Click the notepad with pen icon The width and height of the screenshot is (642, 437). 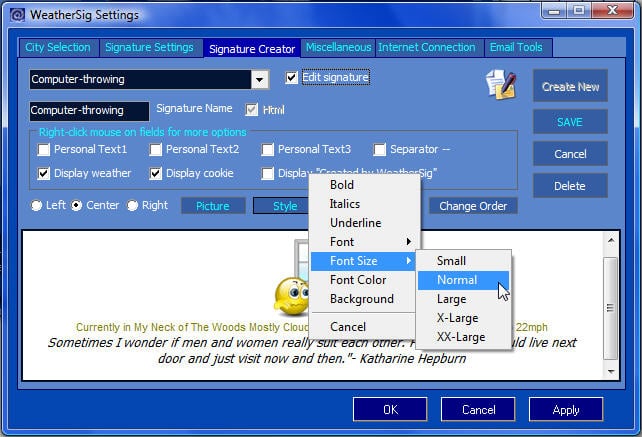pos(500,85)
